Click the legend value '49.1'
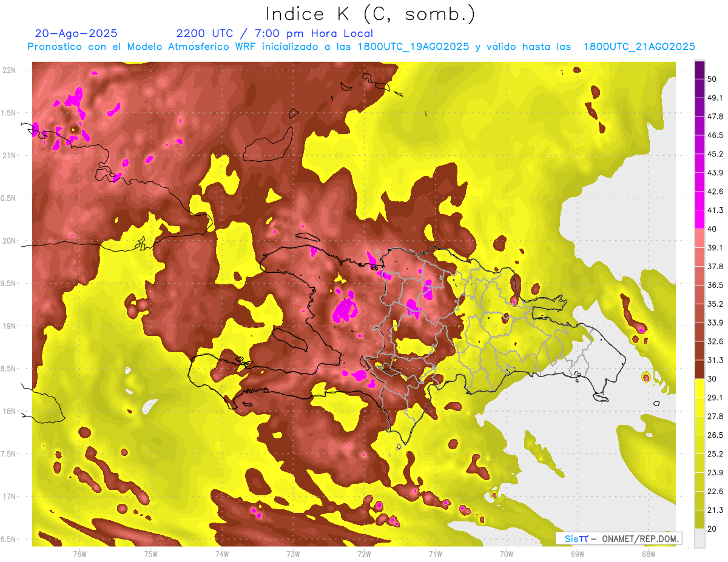 click(715, 98)
